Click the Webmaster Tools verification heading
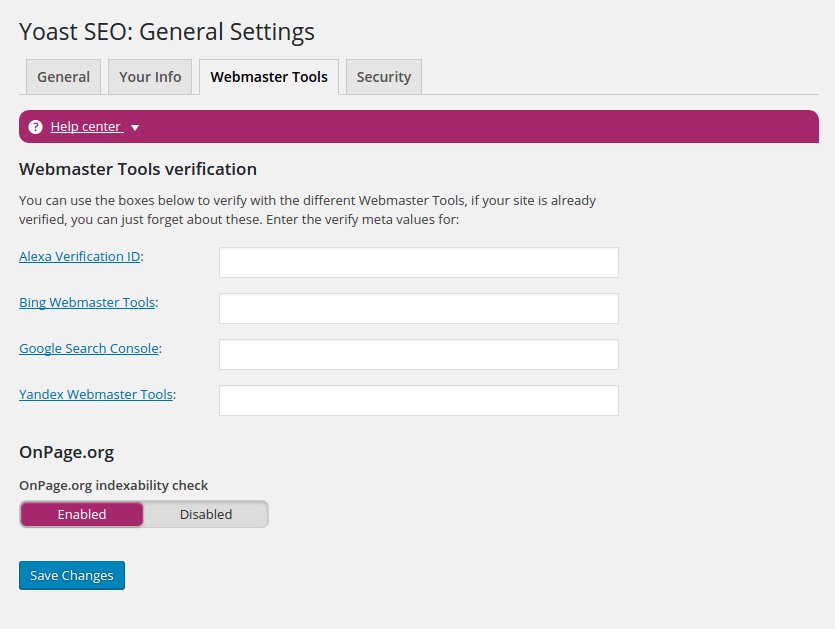Viewport: 835px width, 629px height. [x=138, y=169]
